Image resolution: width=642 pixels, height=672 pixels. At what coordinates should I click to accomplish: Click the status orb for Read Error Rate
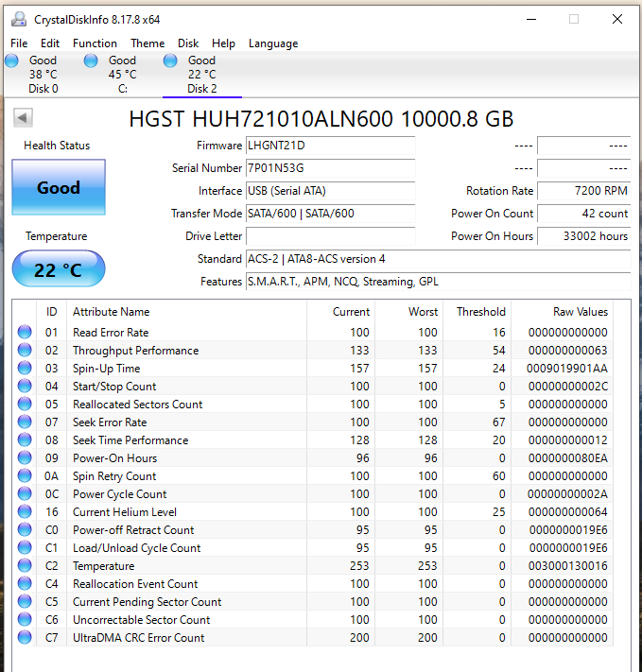pos(25,333)
